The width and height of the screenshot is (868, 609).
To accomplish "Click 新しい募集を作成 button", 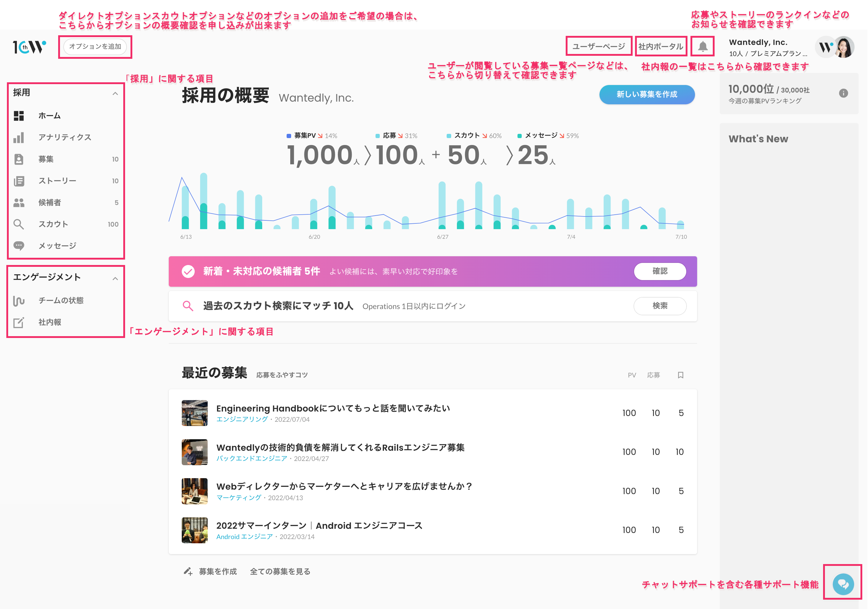I will point(647,95).
